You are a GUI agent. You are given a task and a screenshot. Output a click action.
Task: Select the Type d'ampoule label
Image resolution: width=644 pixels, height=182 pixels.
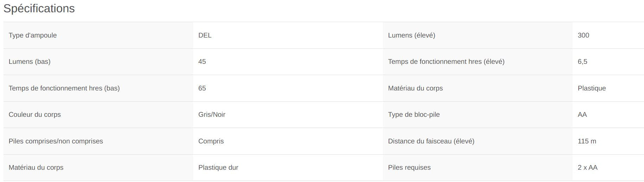point(33,35)
